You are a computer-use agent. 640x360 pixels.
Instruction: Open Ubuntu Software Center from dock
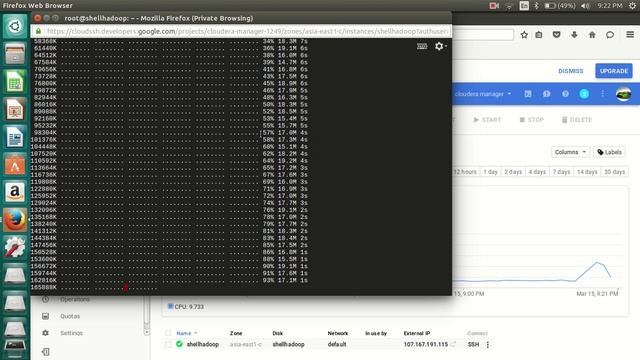tap(15, 164)
